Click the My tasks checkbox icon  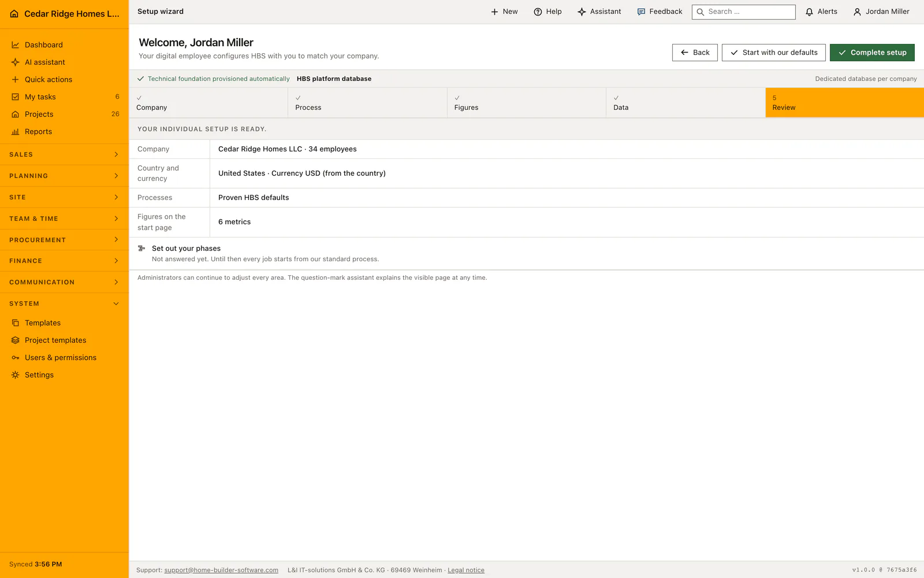tap(16, 97)
